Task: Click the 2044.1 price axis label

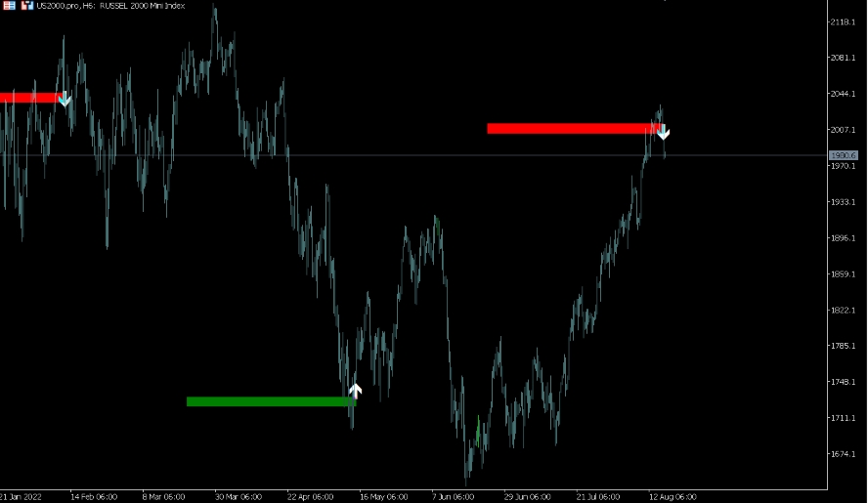Action: 843,94
